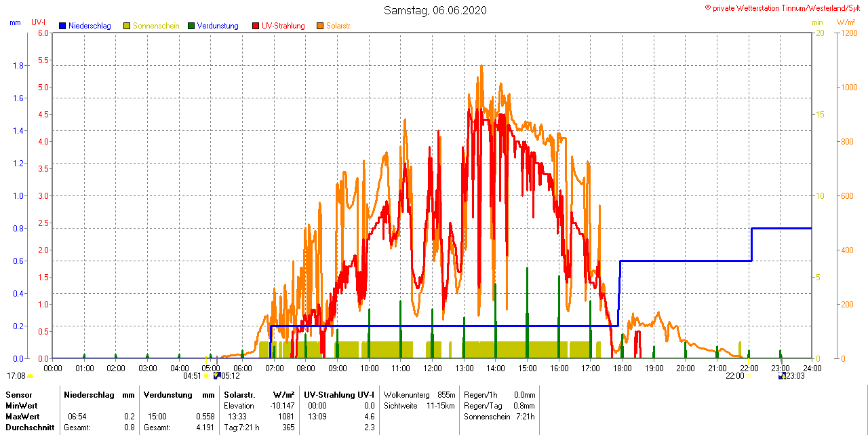Click the small icon left of 23:03

pyautogui.click(x=782, y=375)
